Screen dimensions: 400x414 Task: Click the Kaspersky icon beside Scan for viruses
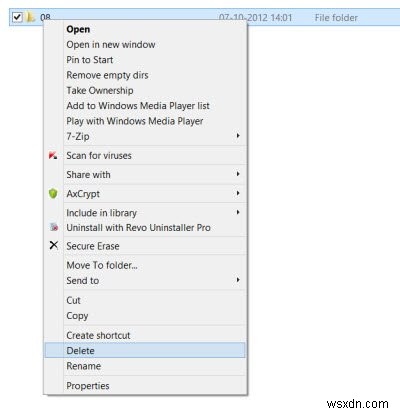point(53,155)
